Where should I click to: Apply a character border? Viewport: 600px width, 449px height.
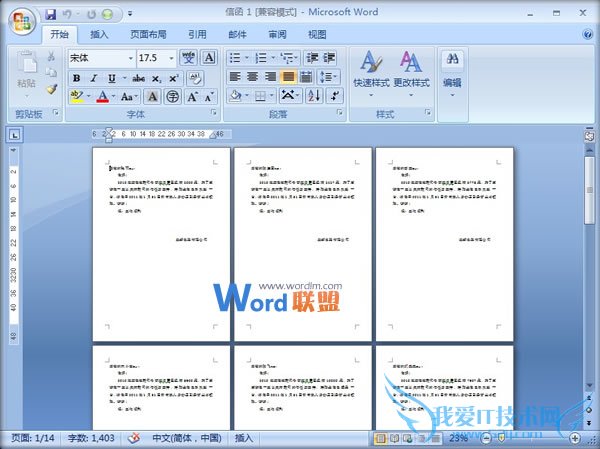(209, 58)
